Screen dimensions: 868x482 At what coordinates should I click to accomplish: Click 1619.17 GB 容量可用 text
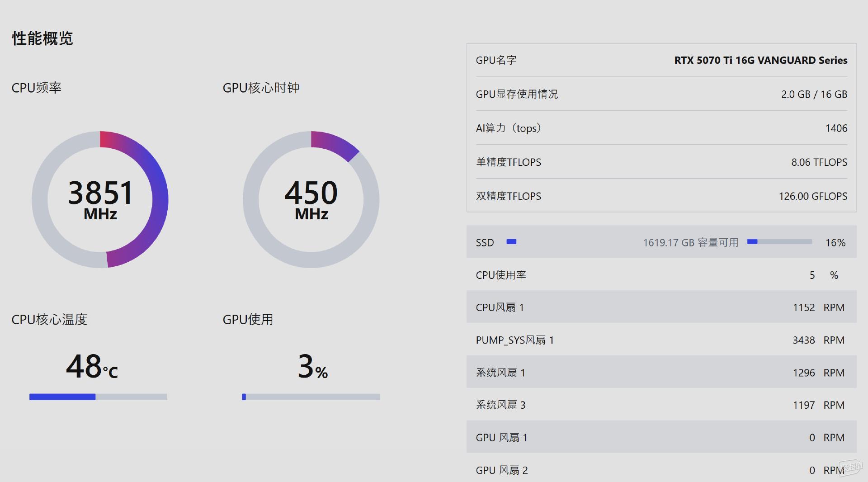coord(691,242)
